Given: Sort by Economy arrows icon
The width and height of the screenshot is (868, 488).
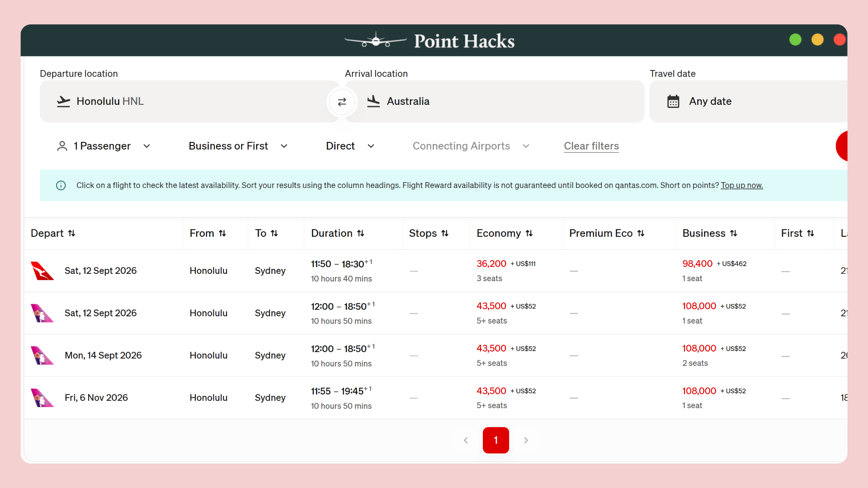Looking at the screenshot, I should pos(529,233).
